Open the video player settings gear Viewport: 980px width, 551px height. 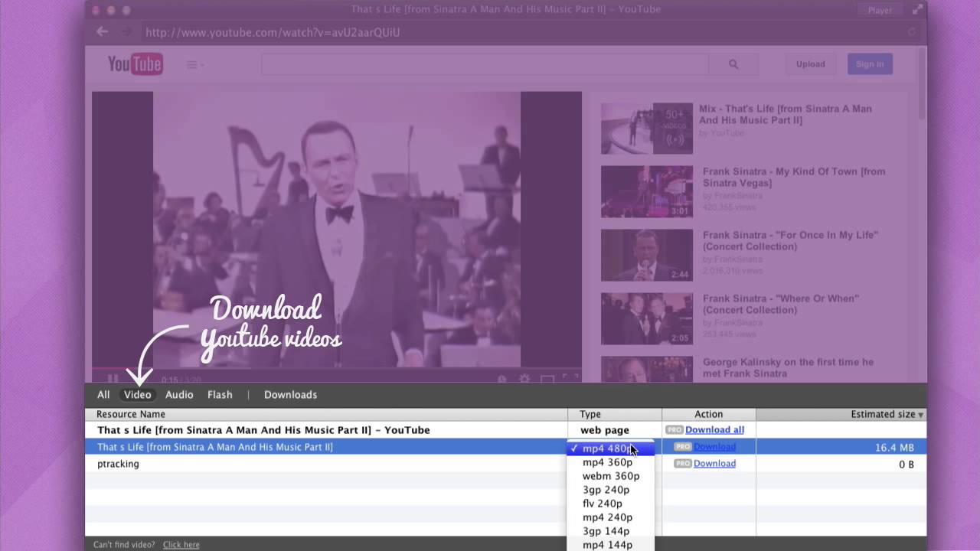tap(524, 379)
